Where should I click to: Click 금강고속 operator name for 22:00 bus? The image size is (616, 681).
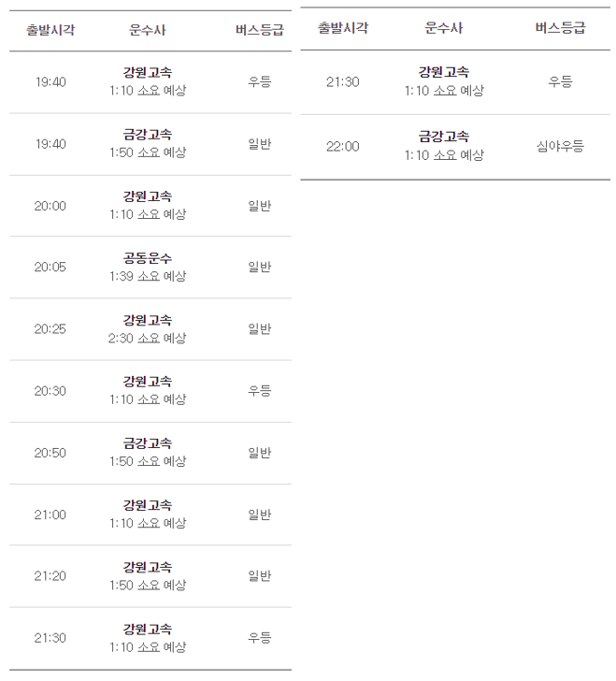(x=444, y=137)
